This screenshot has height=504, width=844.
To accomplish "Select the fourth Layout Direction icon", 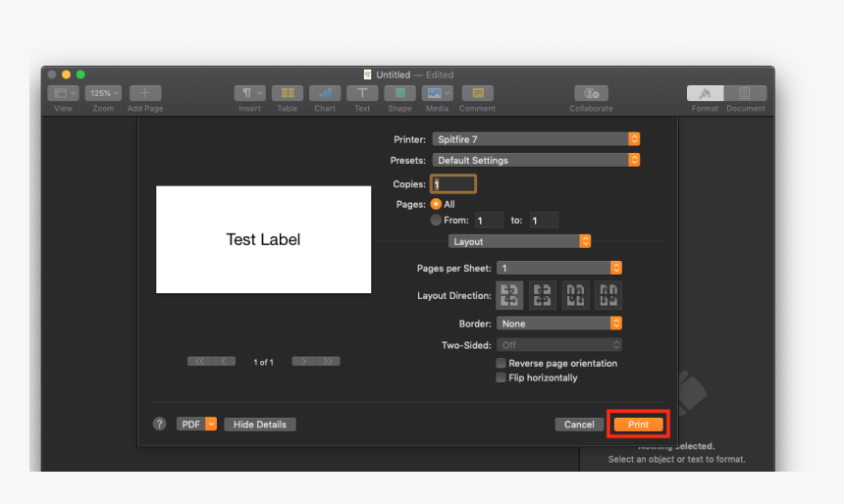I will 608,295.
